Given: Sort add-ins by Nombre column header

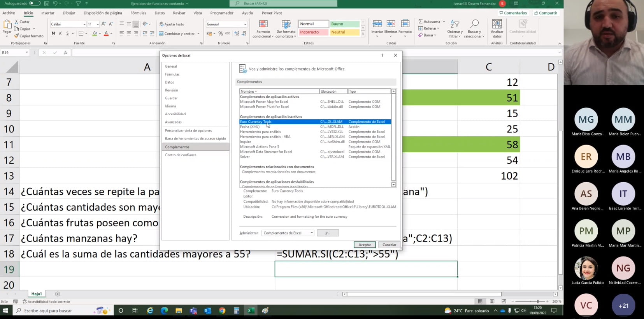Looking at the screenshot, I should pyautogui.click(x=279, y=91).
